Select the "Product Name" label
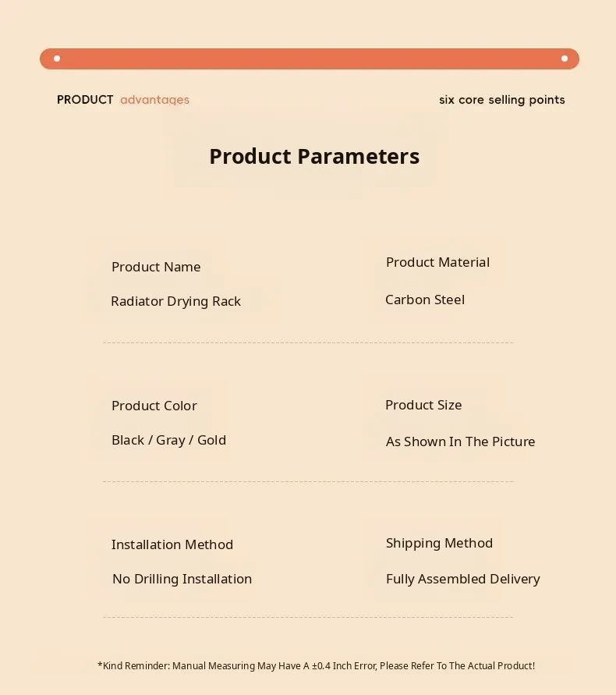The width and height of the screenshot is (616, 695). point(156,267)
